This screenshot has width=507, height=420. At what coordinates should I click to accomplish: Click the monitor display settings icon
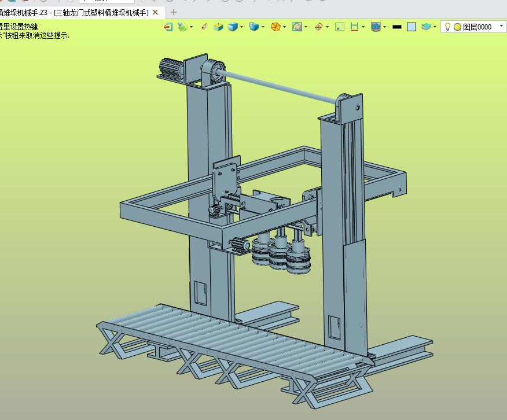click(376, 27)
